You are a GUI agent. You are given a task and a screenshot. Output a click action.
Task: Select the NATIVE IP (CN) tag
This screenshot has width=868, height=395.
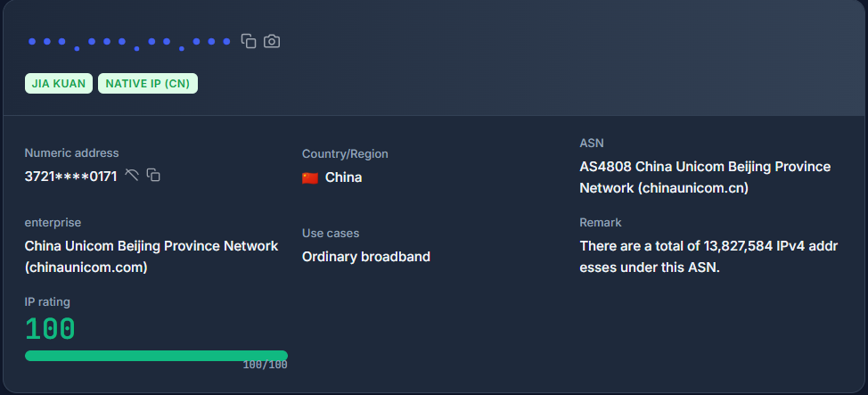point(148,84)
